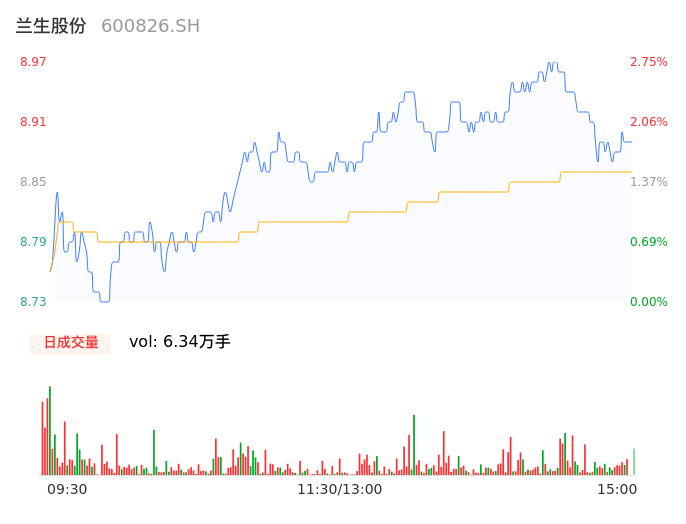Click the 8.73 bottom price label
This screenshot has height=524, width=686.
point(33,302)
